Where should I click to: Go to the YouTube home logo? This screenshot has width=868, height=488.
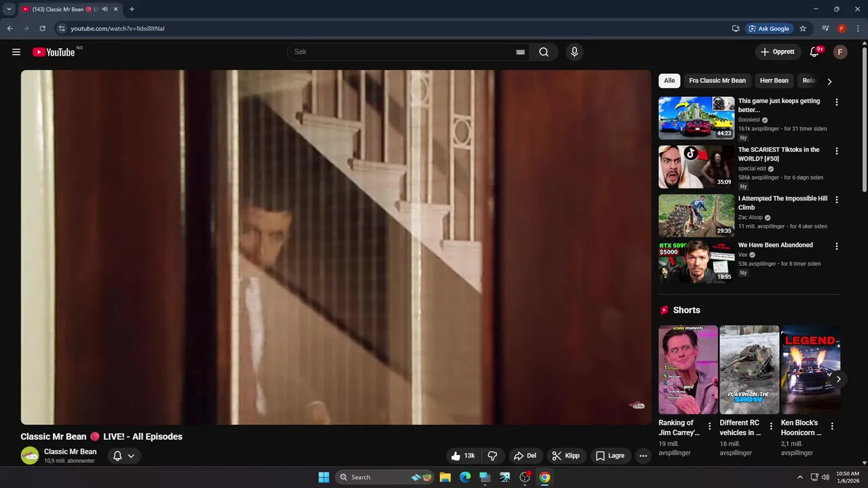point(54,52)
